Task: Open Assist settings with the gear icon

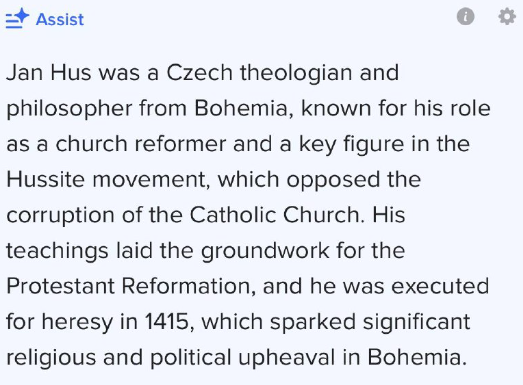Action: coord(507,16)
